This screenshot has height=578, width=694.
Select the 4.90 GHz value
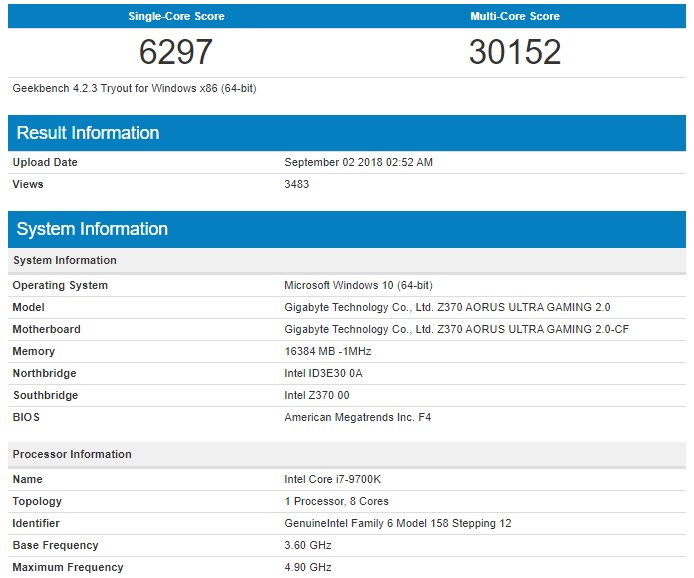pos(308,567)
